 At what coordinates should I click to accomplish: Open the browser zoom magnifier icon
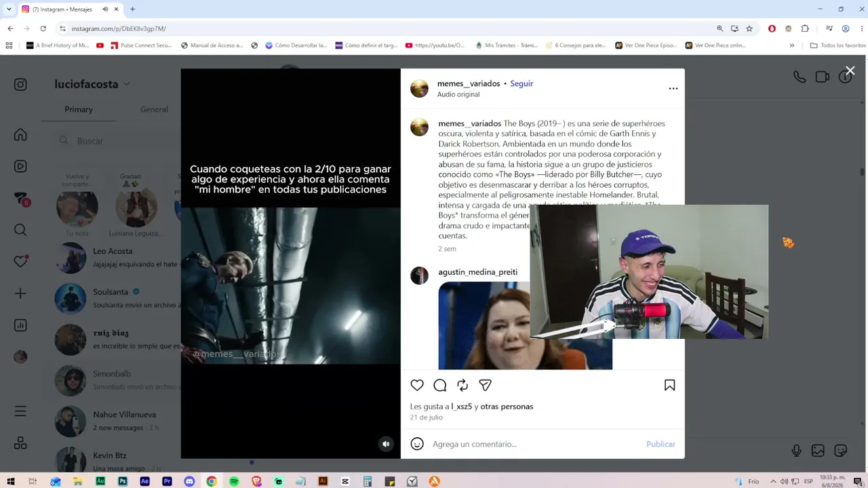719,28
